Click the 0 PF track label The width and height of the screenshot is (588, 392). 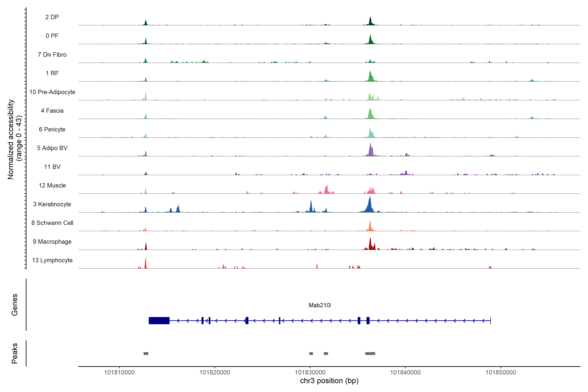click(52, 36)
